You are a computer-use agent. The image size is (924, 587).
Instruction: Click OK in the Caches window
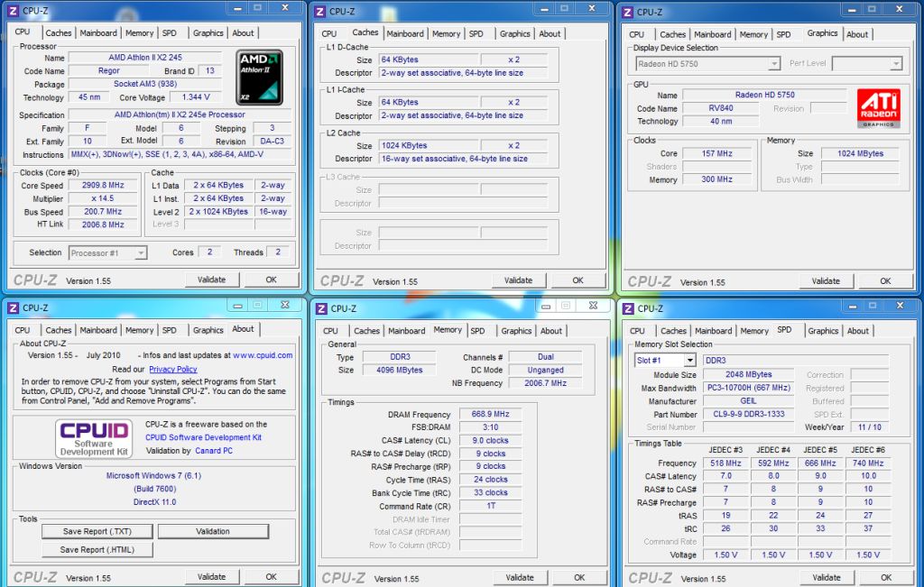coord(578,280)
